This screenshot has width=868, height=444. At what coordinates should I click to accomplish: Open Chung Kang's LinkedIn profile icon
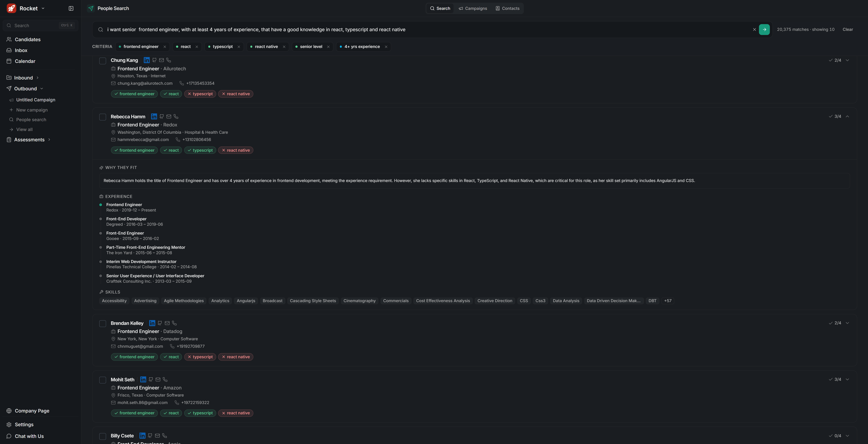pos(146,60)
